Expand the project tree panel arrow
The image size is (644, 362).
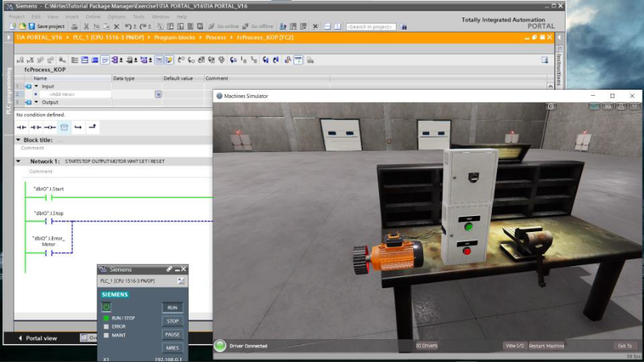pos(8,37)
